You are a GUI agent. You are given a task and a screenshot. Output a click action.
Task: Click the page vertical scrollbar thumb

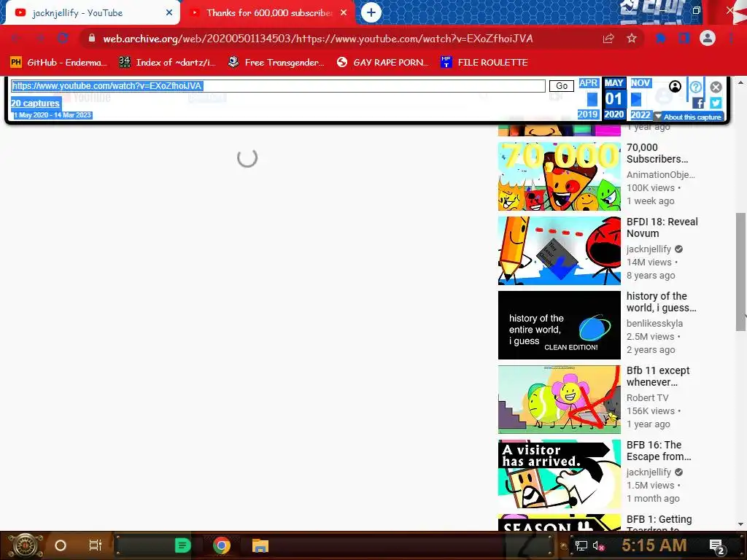[740, 271]
